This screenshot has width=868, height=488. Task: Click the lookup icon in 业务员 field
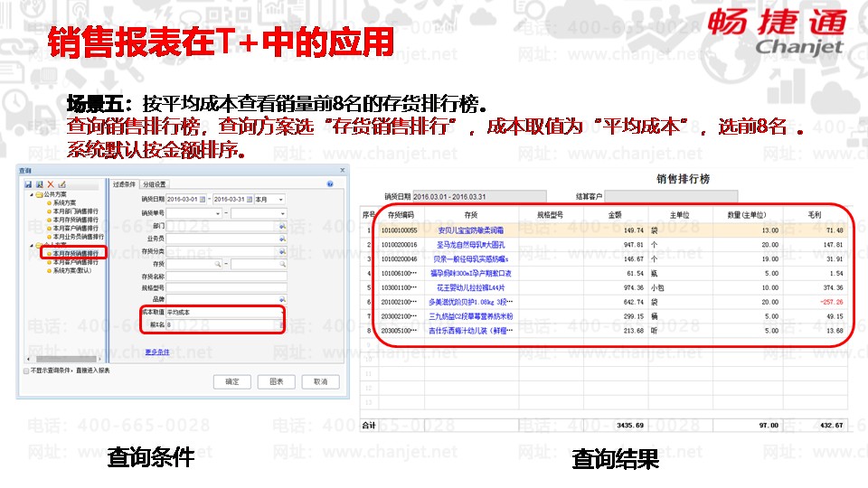[282, 239]
